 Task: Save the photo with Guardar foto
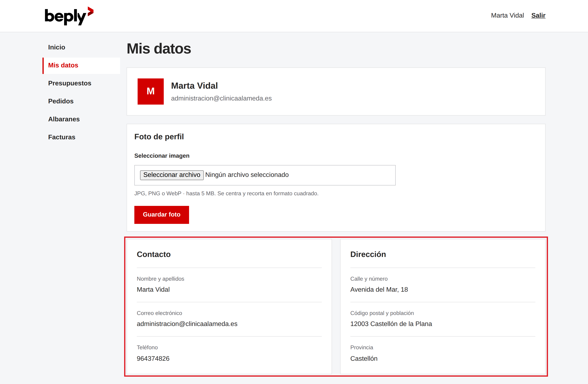(x=161, y=215)
